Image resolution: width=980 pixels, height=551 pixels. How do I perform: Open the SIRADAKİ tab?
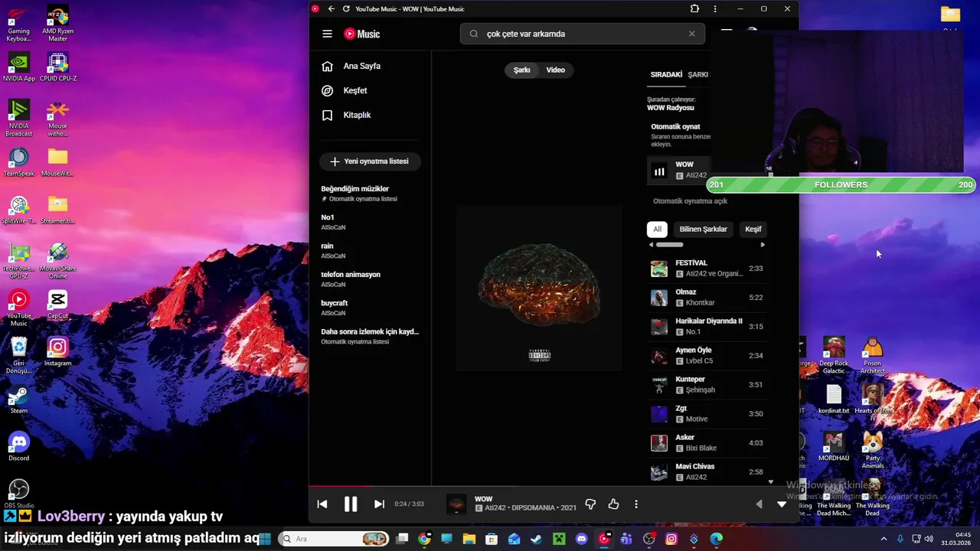coord(666,74)
